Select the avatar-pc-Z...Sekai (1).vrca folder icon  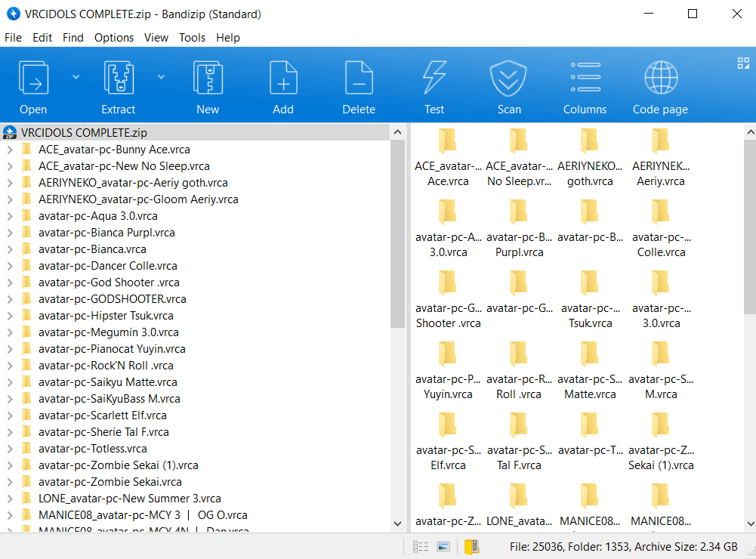661,425
